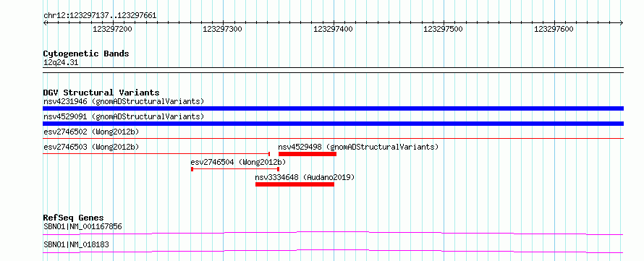Click the 123297400 ruler position marker

[x=333, y=29]
